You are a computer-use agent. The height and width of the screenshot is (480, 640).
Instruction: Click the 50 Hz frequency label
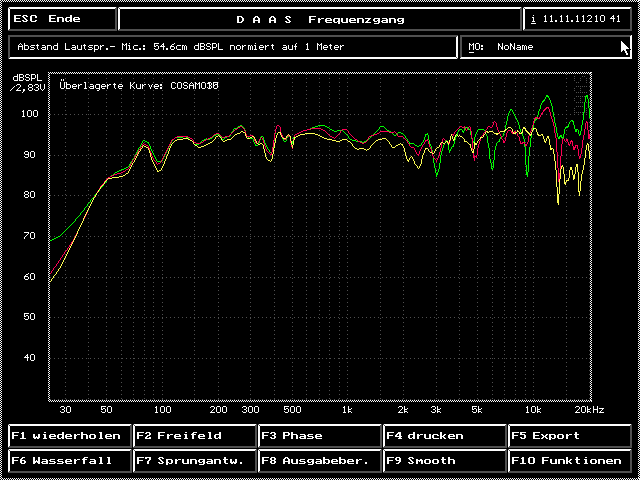pyautogui.click(x=106, y=410)
